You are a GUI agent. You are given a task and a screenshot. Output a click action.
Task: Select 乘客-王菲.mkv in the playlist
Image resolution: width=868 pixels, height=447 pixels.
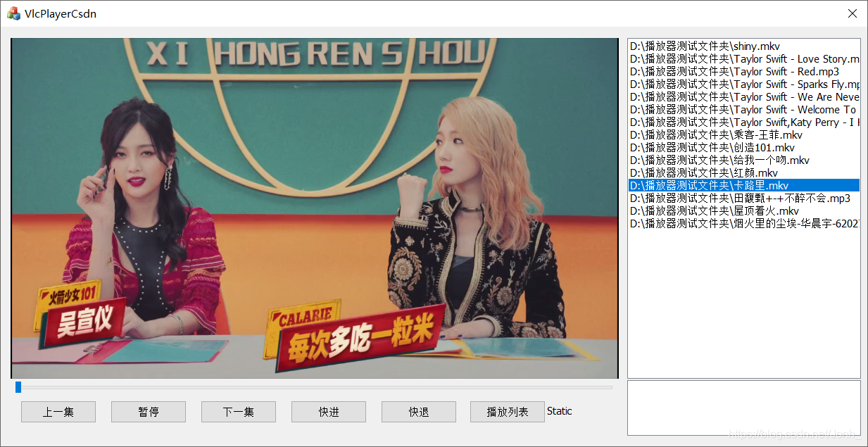coord(744,135)
